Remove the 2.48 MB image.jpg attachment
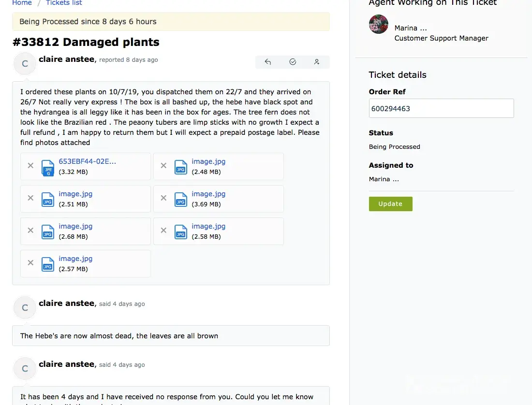Viewport: 532px width, 405px height. pyautogui.click(x=163, y=166)
